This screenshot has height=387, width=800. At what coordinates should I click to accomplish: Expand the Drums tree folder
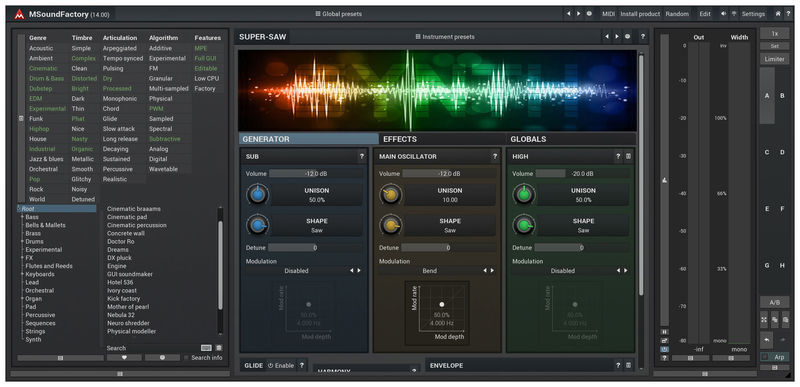point(22,242)
